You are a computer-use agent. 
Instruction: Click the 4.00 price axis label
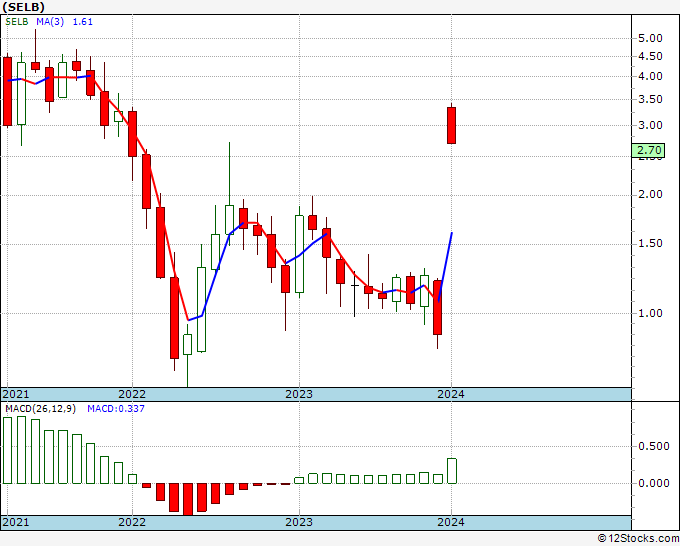click(651, 76)
